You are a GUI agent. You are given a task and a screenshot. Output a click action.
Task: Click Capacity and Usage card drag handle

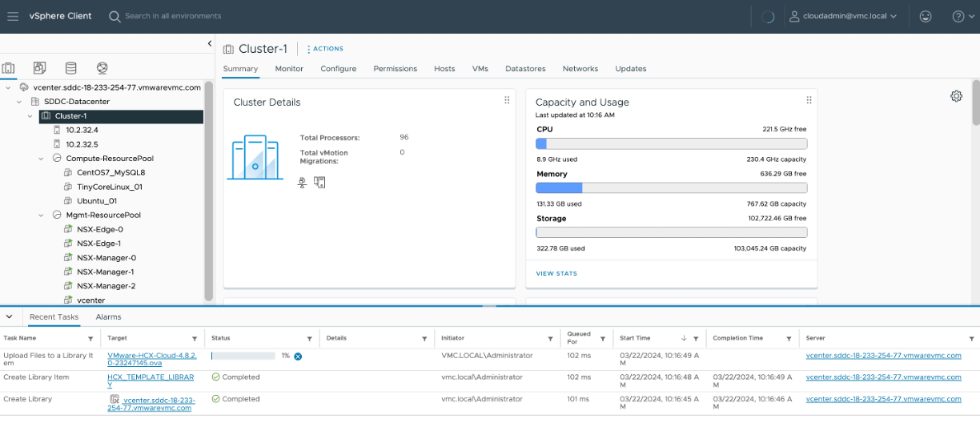coord(809,100)
